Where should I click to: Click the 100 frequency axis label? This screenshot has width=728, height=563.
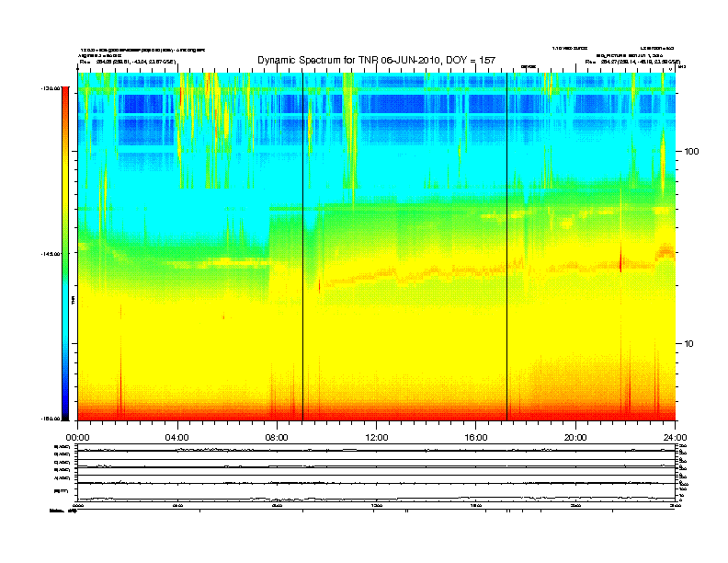[691, 152]
